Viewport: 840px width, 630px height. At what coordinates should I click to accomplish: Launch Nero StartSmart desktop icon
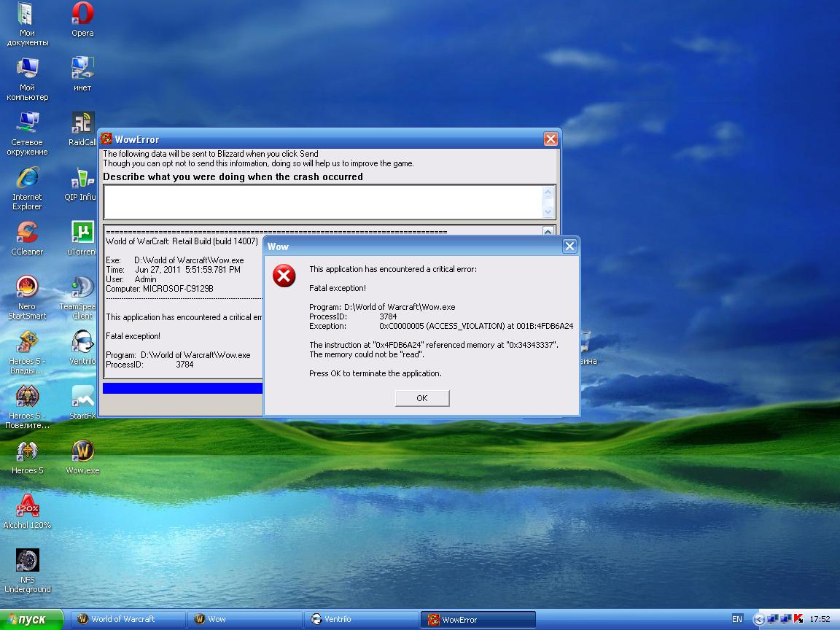click(x=27, y=297)
